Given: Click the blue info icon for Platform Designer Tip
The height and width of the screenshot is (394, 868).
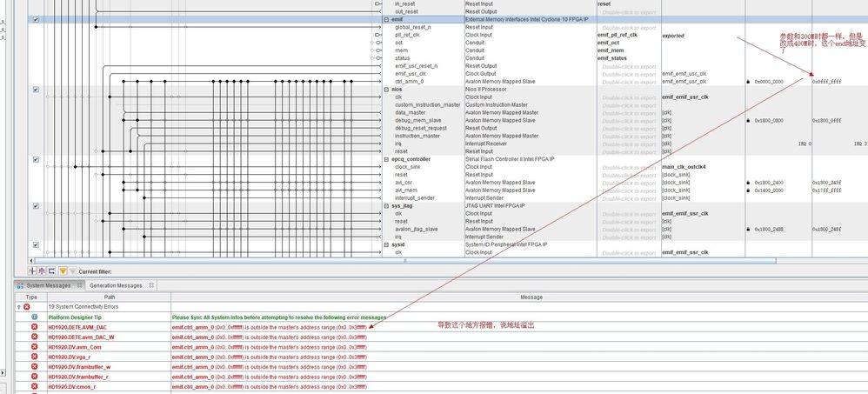Looking at the screenshot, I should tap(34, 317).
